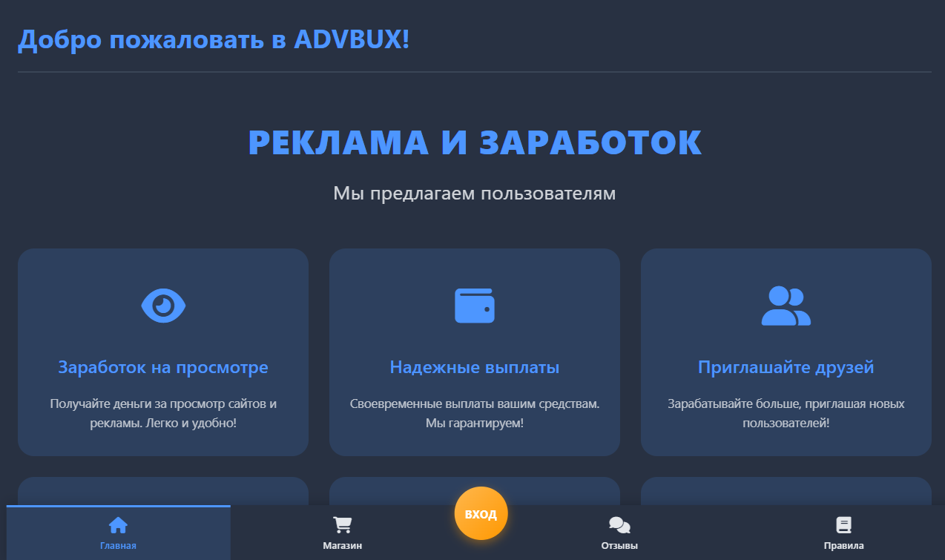Click the РЕКЛАМА И ЗАРАБОТОК heading

click(x=474, y=142)
